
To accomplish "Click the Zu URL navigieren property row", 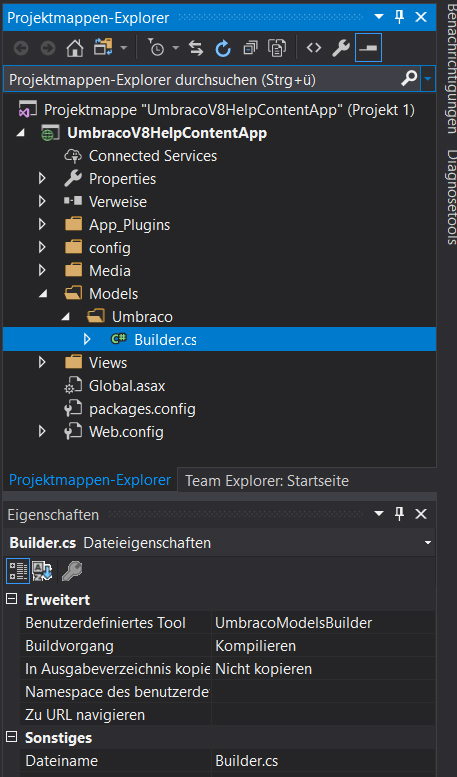I will click(x=228, y=715).
